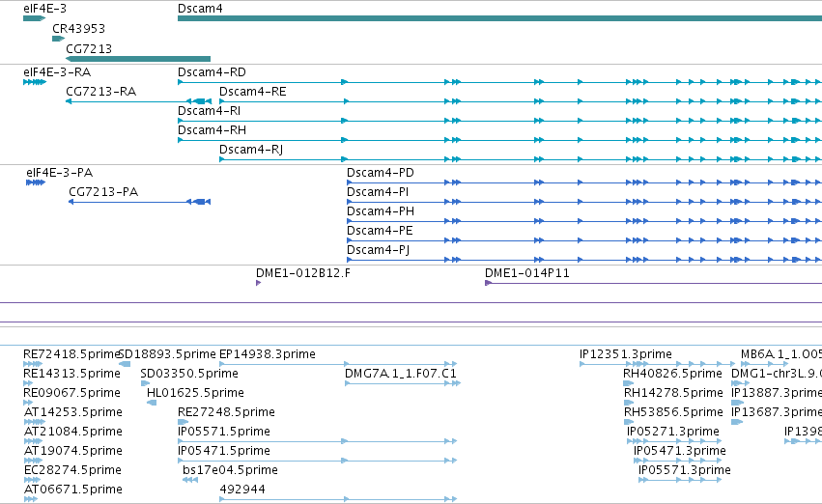Select the Dscam4-PI protein label
The image size is (822, 504).
point(378,192)
